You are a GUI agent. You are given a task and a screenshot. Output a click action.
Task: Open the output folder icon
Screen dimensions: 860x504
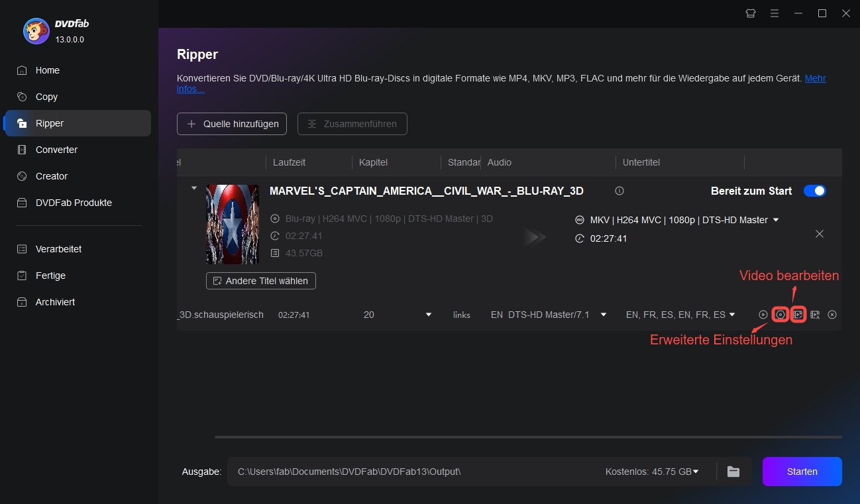(x=733, y=472)
